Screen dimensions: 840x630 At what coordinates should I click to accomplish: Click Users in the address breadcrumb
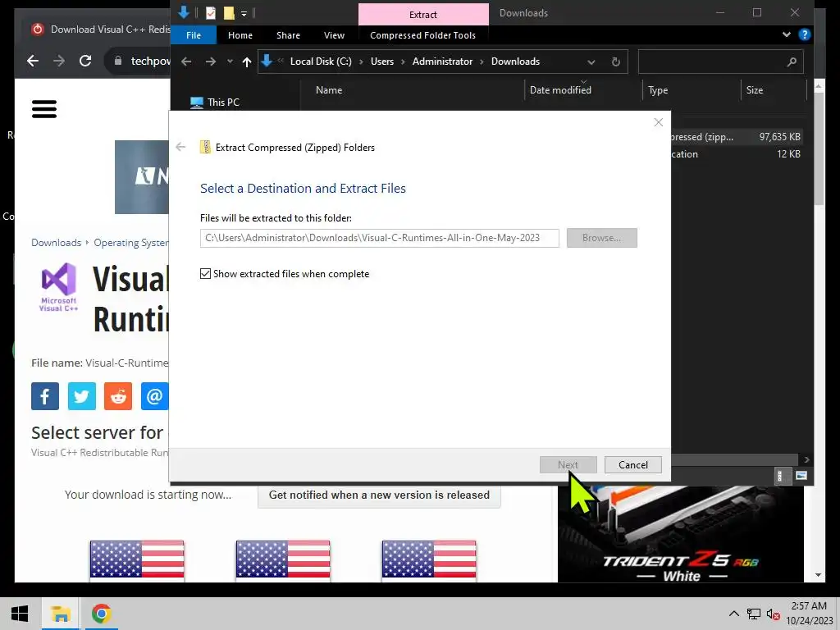382,62
